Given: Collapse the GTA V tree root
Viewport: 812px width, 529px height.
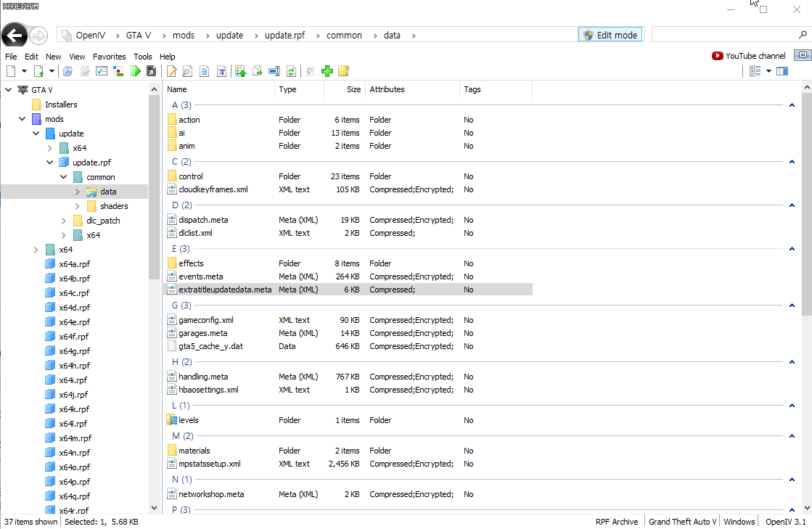Looking at the screenshot, I should pos(8,90).
